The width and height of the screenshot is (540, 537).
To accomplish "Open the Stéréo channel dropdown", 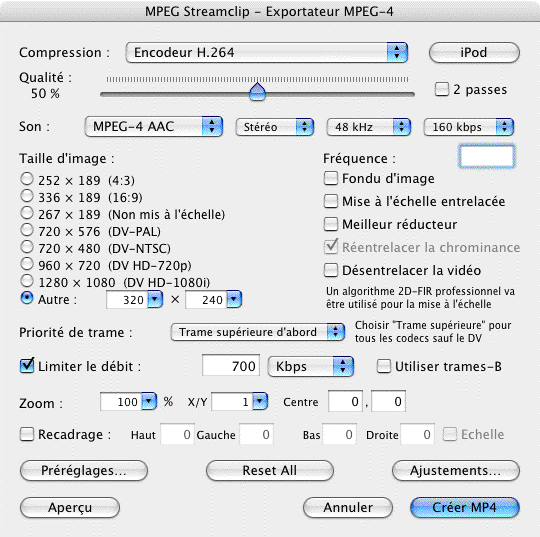I will click(x=274, y=127).
